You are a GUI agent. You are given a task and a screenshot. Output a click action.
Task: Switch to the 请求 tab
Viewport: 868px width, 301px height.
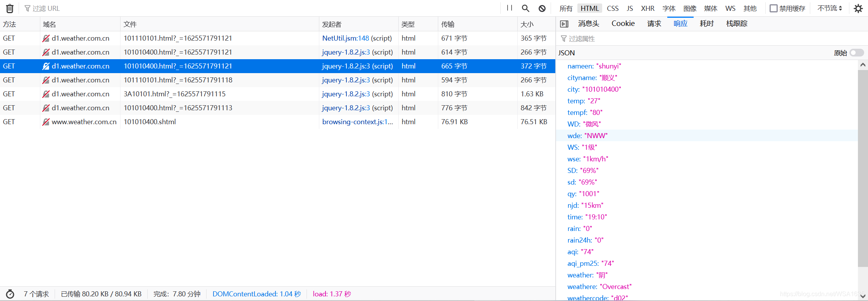tap(654, 24)
